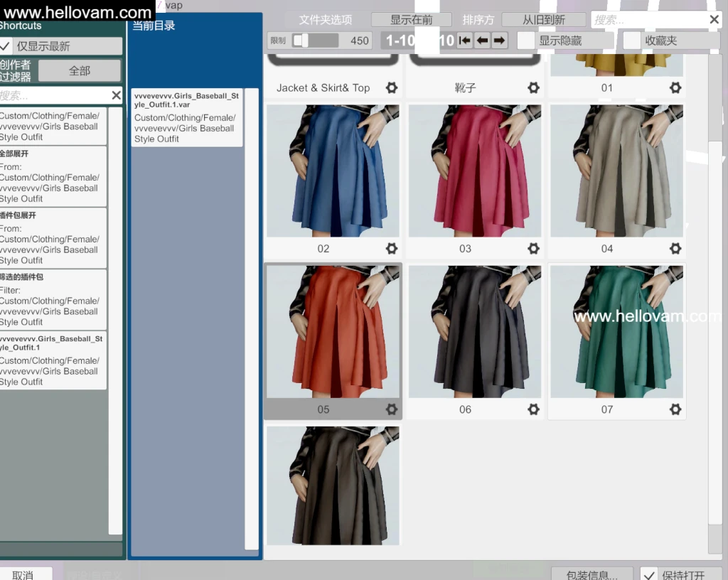Go to previous page arrow

tap(482, 41)
